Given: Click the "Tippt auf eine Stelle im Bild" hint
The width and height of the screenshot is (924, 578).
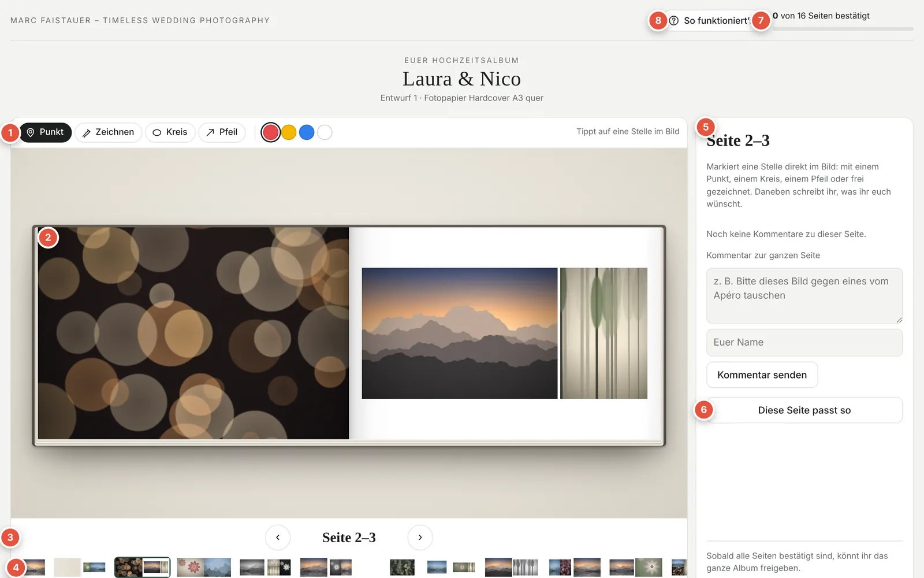Looking at the screenshot, I should coord(628,132).
